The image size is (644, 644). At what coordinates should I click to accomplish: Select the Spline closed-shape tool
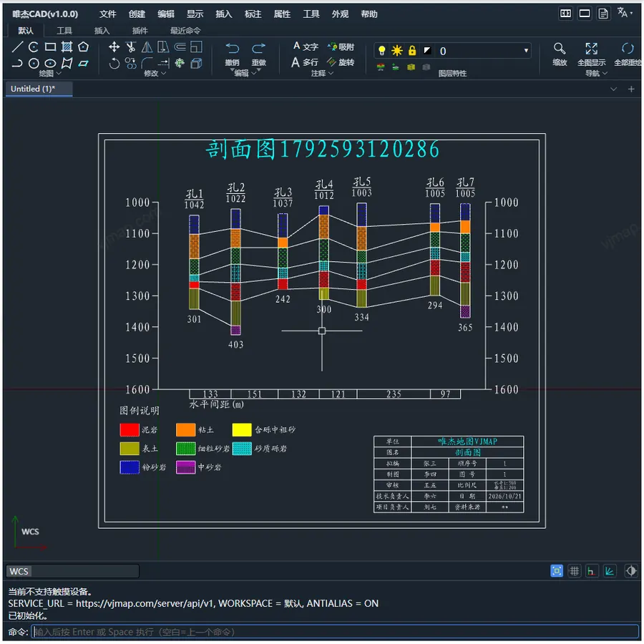point(67,63)
